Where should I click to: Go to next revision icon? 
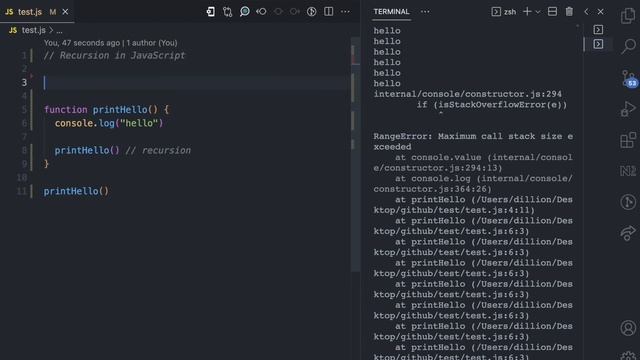tap(295, 11)
